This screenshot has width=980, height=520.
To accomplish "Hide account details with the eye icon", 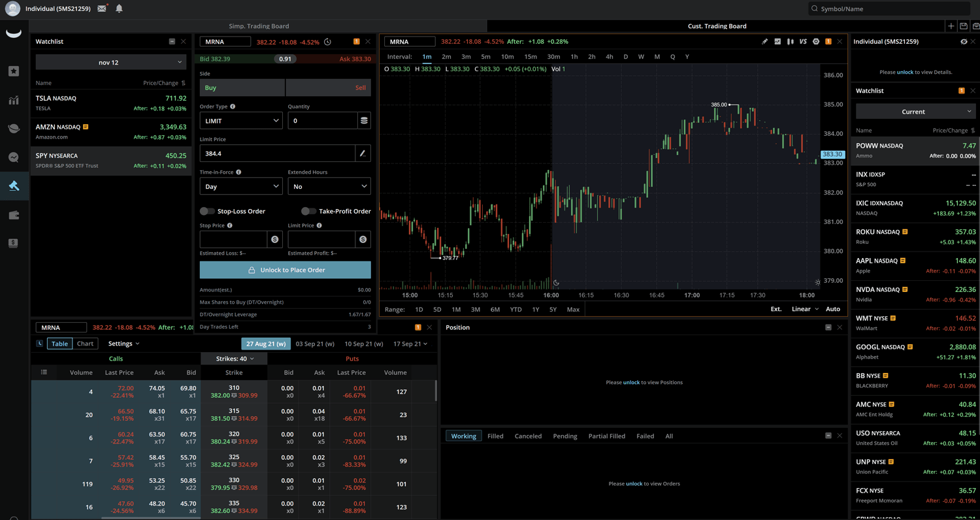I will [964, 41].
